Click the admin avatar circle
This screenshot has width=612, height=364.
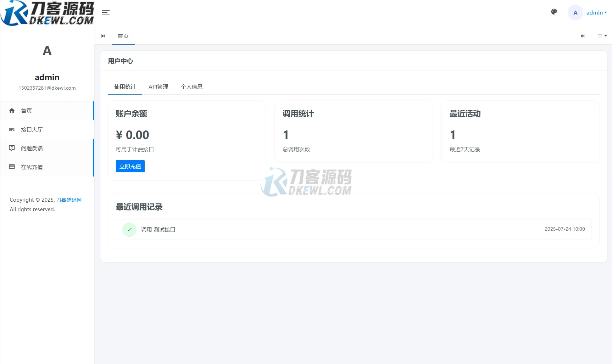pos(575,12)
